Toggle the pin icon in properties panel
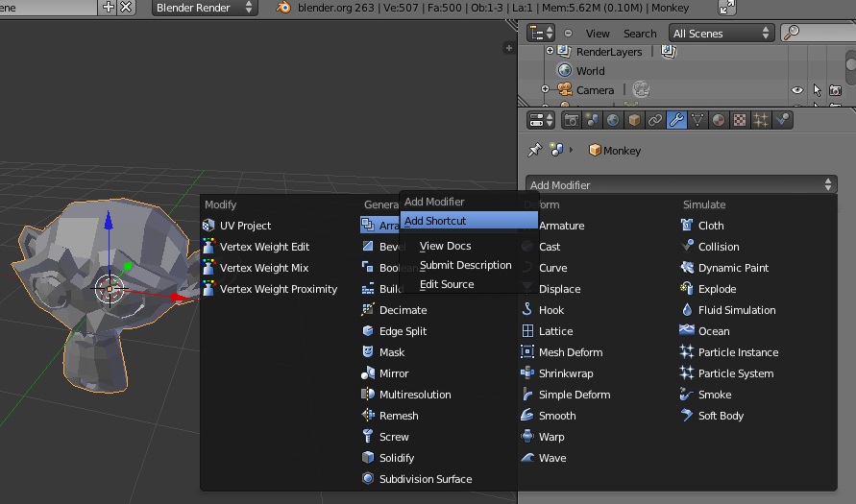 [535, 150]
